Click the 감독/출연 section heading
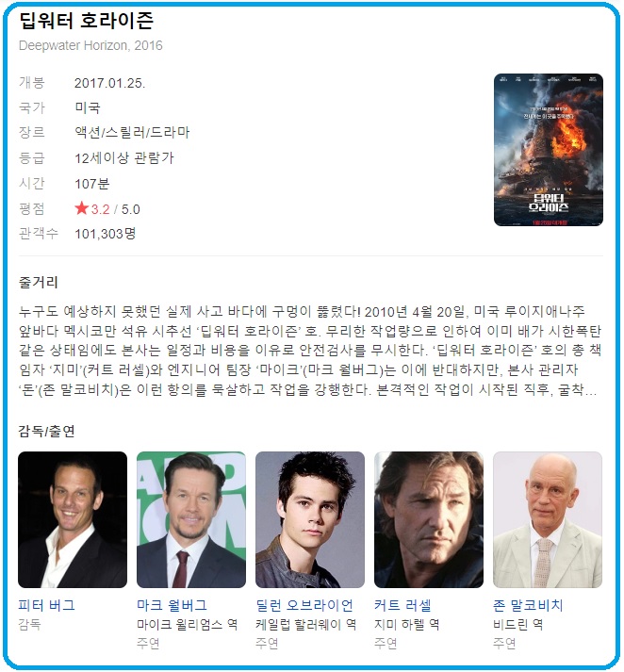The height and width of the screenshot is (672, 624). (46, 431)
